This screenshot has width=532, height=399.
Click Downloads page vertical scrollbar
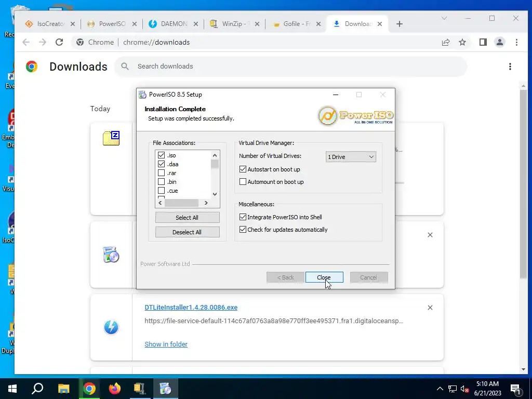tap(523, 183)
